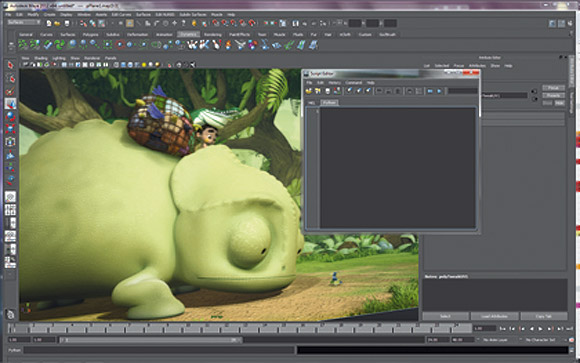Click the Focus button in Attribute Editor
The height and width of the screenshot is (363, 580).
click(553, 88)
